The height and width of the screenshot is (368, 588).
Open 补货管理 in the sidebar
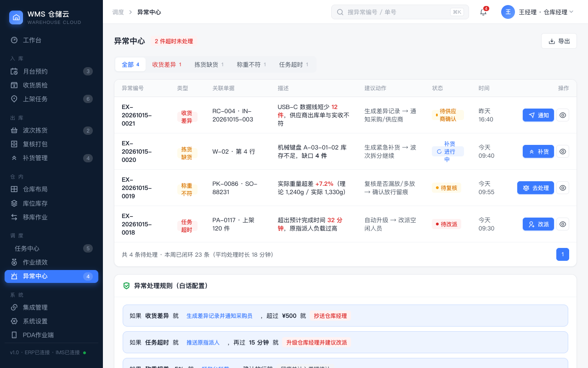[51, 158]
